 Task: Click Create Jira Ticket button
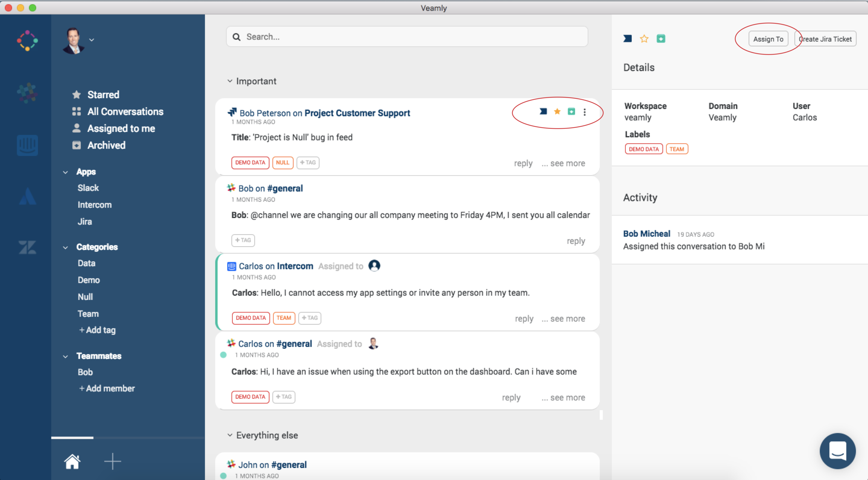825,39
